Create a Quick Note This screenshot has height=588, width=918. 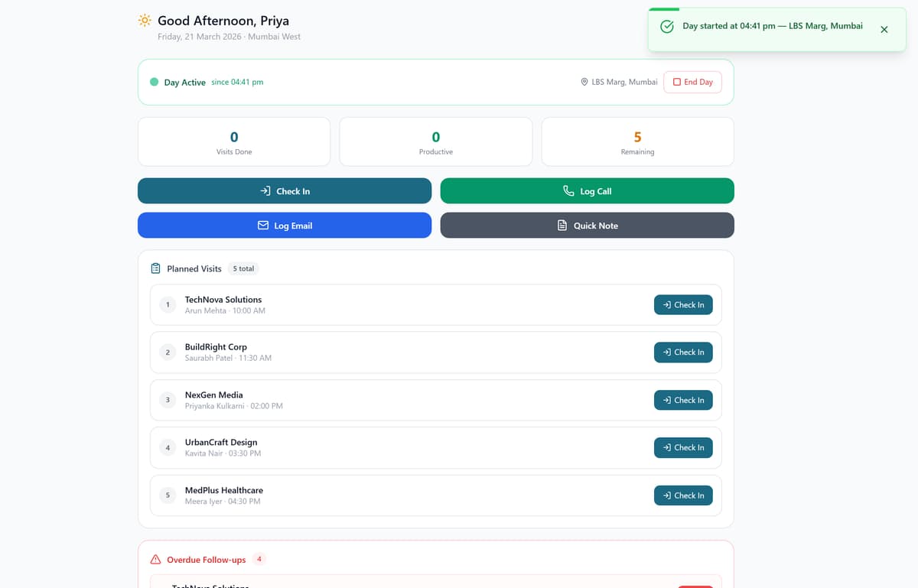[x=587, y=226]
